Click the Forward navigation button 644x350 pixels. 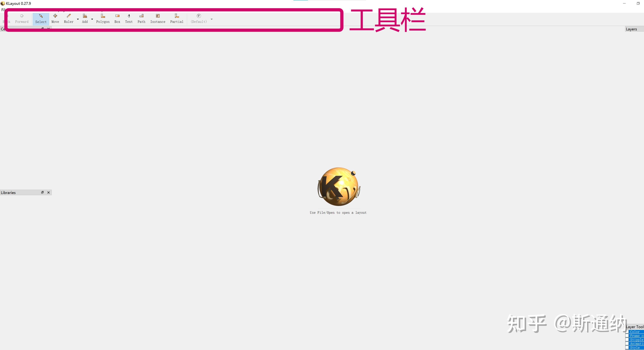[x=22, y=18]
